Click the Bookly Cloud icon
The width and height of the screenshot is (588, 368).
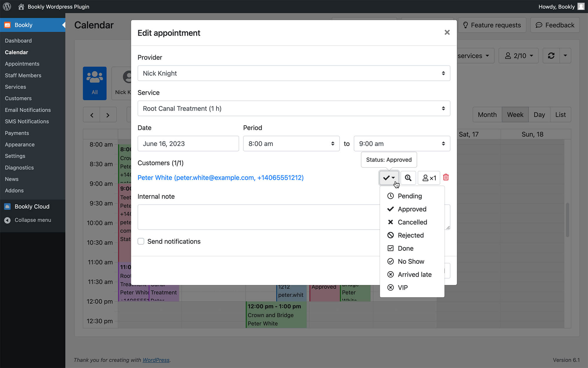coord(7,206)
